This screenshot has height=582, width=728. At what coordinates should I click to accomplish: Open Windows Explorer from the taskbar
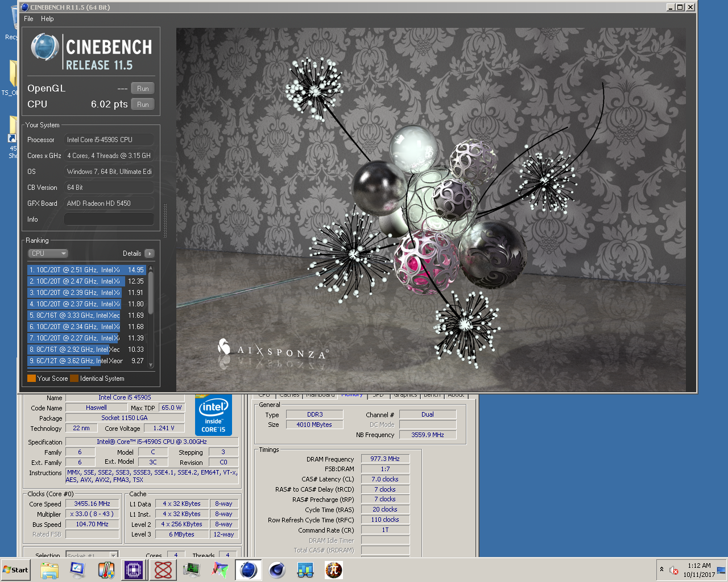click(49, 570)
